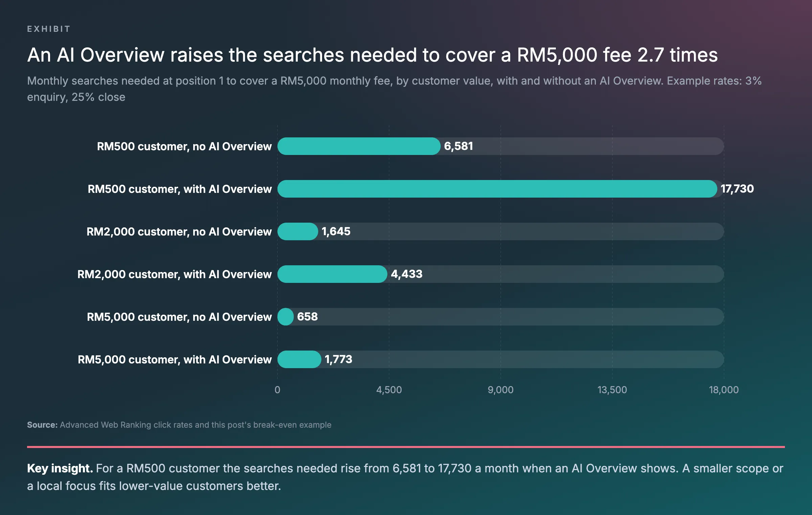Click the 'Key insight.' paragraph
812x515 pixels.
pos(405,477)
